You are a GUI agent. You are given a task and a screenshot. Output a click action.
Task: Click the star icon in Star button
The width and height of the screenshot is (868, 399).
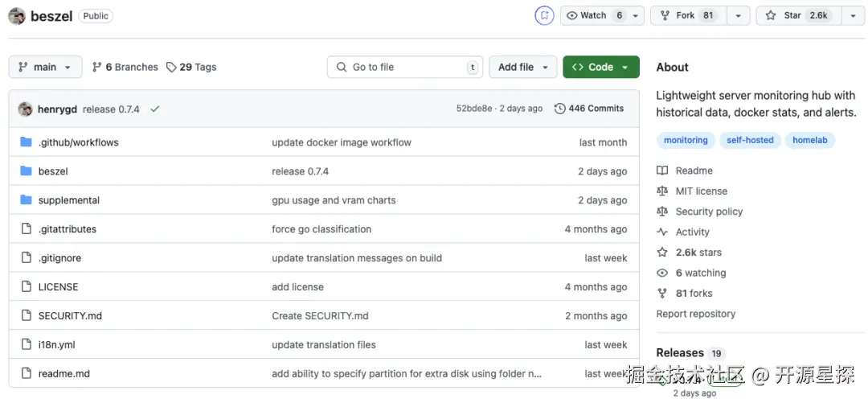[x=771, y=15]
